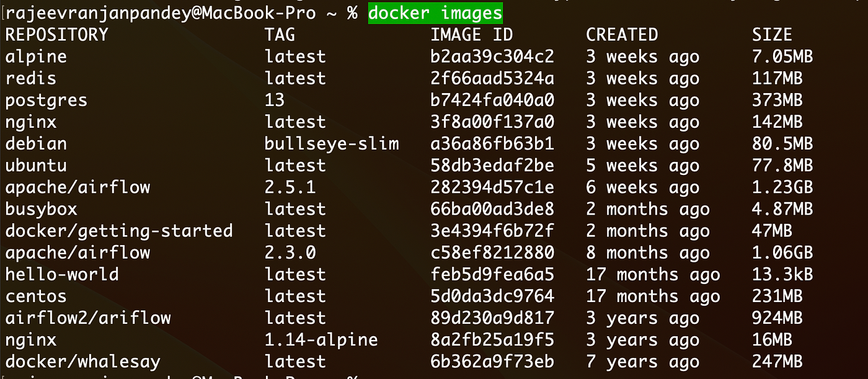Click the nginx entry with ID 3f8a00f137a0
This screenshot has width=868, height=379.
[31, 122]
